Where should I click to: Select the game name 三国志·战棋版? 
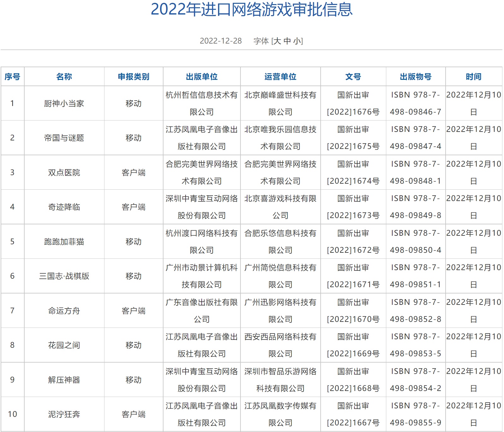(64, 276)
